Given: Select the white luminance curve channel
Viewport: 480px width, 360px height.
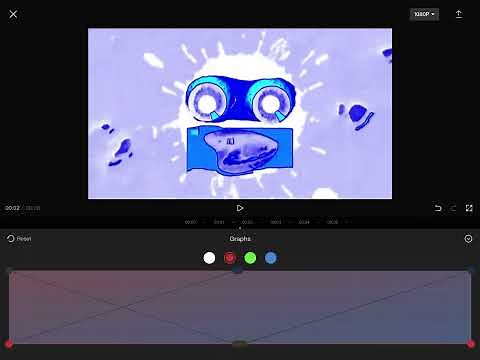Looking at the screenshot, I should click(x=209, y=258).
